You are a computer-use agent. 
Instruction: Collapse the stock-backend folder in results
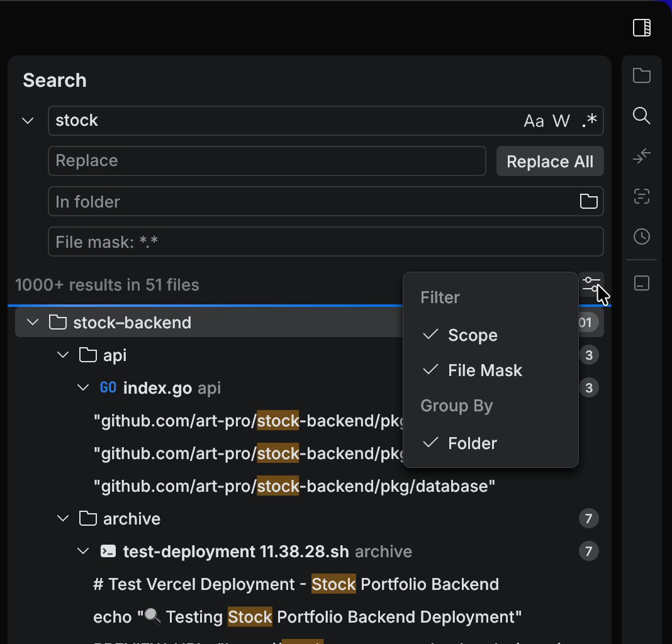coord(32,322)
